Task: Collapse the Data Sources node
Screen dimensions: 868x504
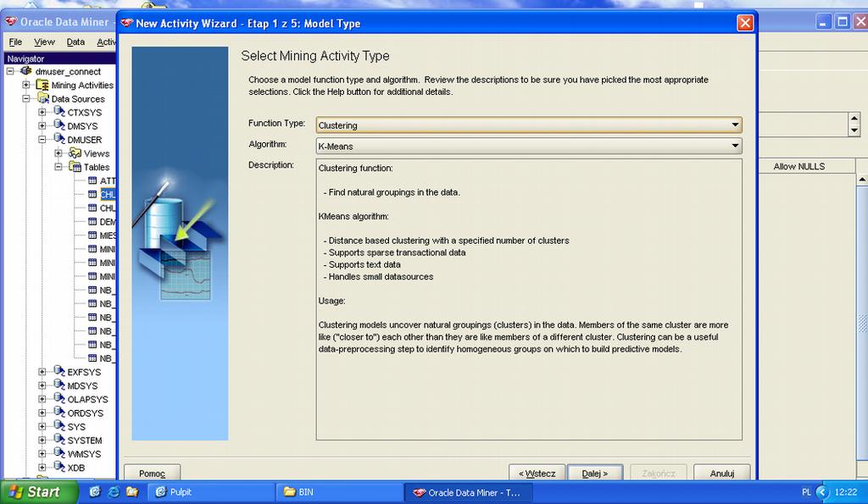Action: point(26,98)
